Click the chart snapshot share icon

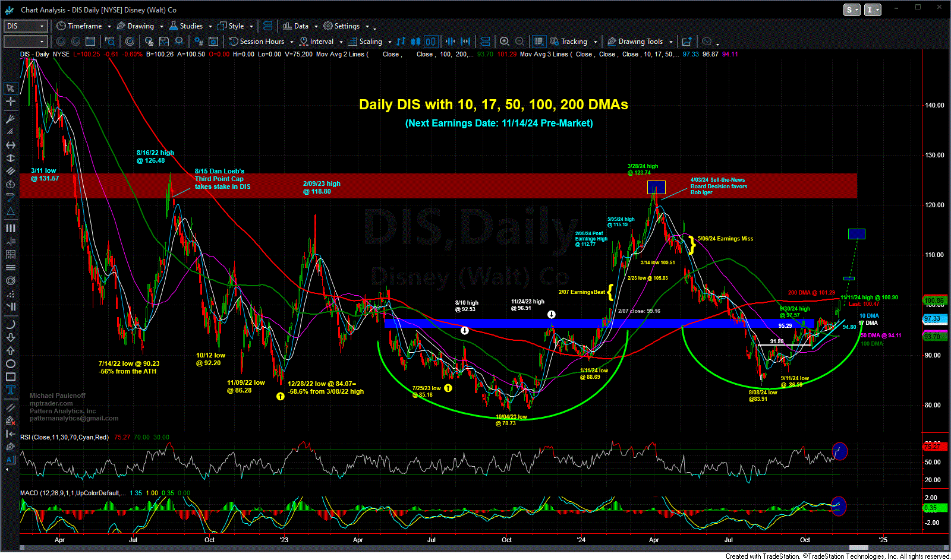(687, 42)
